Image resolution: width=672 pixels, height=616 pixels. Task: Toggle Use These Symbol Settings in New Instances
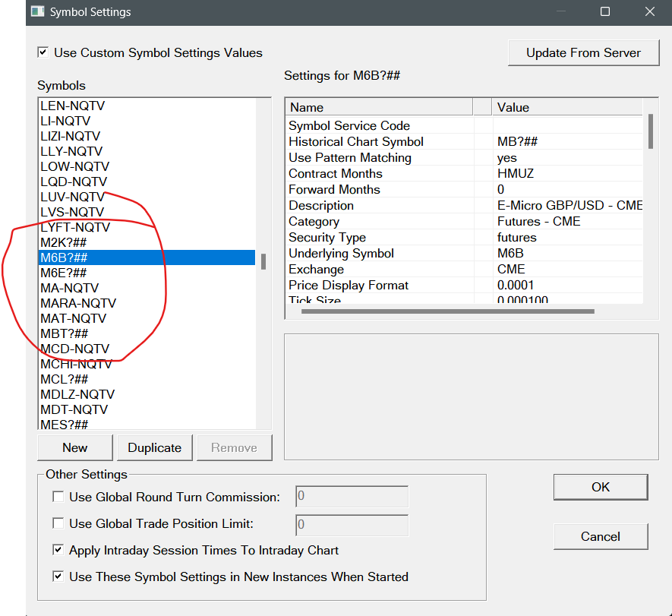coord(58,577)
